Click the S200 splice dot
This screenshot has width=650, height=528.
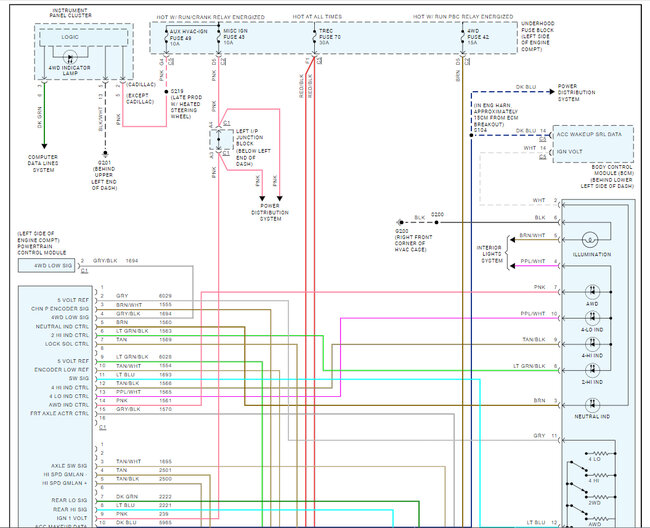(437, 223)
